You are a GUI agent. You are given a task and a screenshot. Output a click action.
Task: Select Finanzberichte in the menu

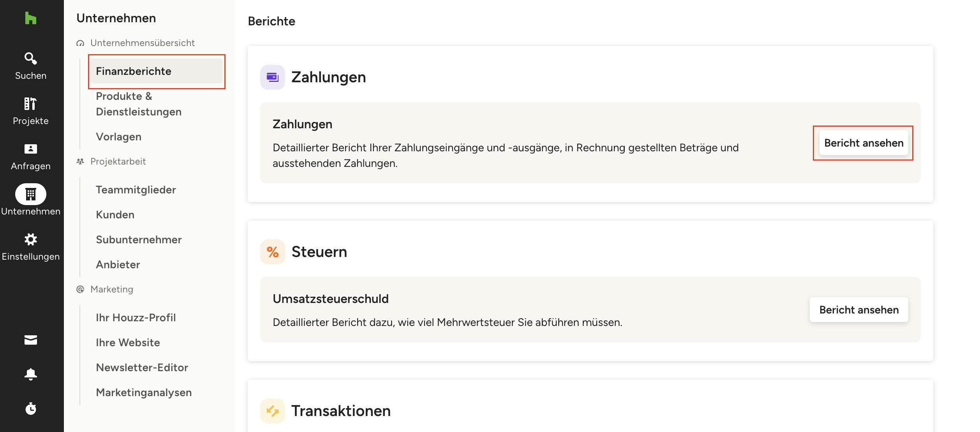[x=134, y=71]
